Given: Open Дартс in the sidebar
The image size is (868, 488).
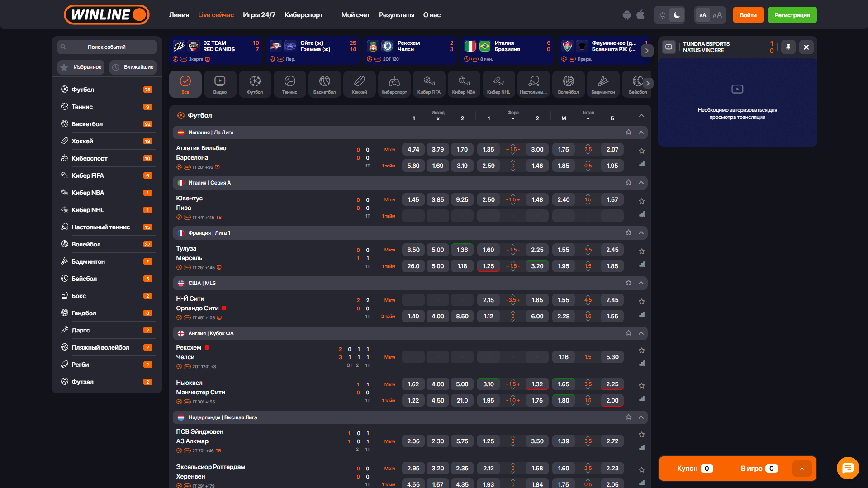Looking at the screenshot, I should click(x=107, y=330).
